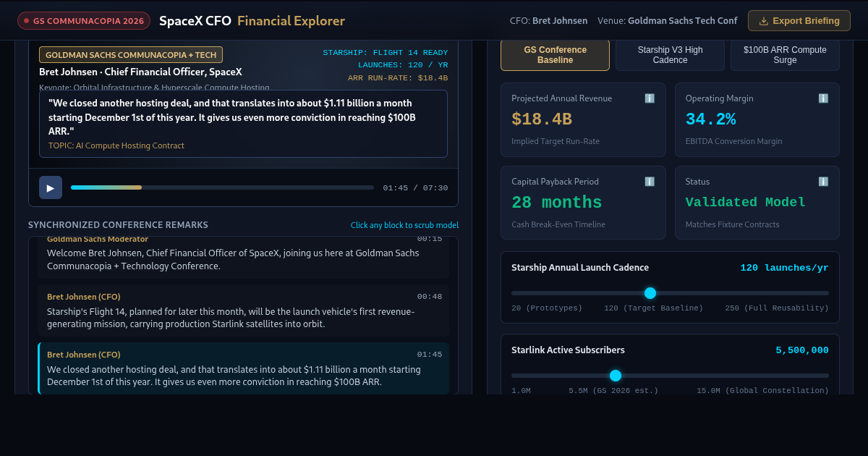Viewport: 868px width, 456px height.
Task: Click the 34.2% operating margin value
Action: (x=711, y=119)
